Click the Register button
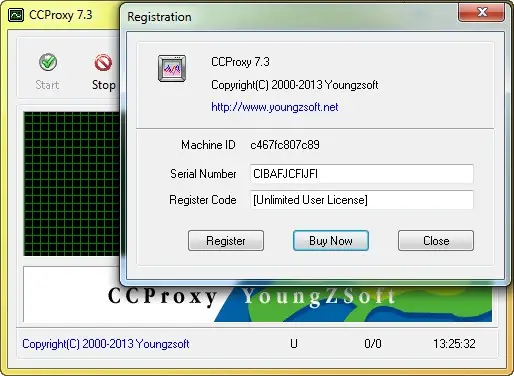Screen dimensions: 514x376 (226, 240)
